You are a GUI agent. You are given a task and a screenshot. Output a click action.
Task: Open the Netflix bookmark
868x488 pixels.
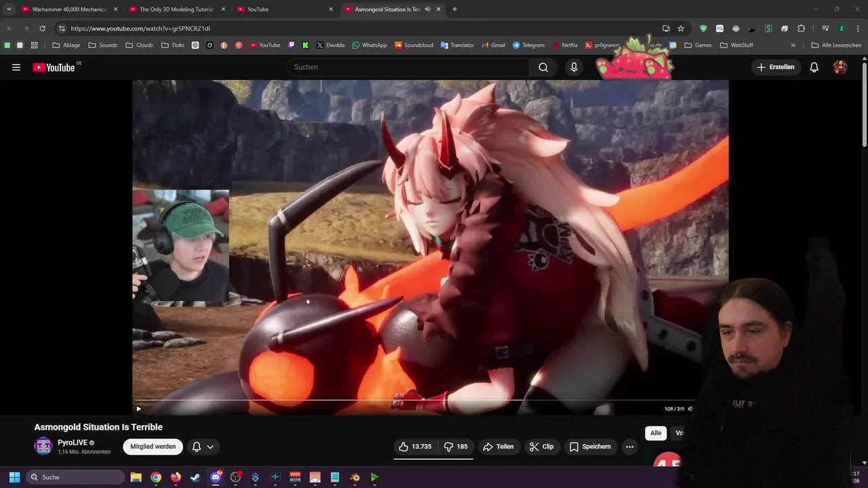[x=565, y=45]
